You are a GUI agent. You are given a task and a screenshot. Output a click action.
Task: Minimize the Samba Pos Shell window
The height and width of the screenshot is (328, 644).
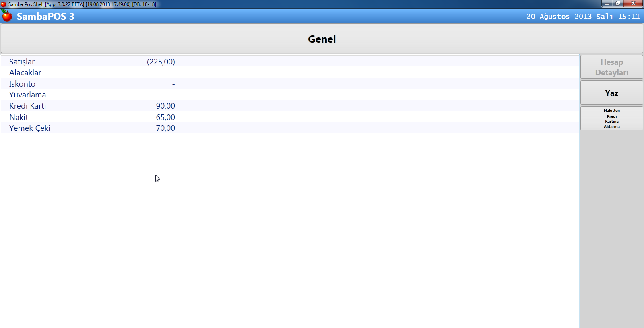(607, 4)
